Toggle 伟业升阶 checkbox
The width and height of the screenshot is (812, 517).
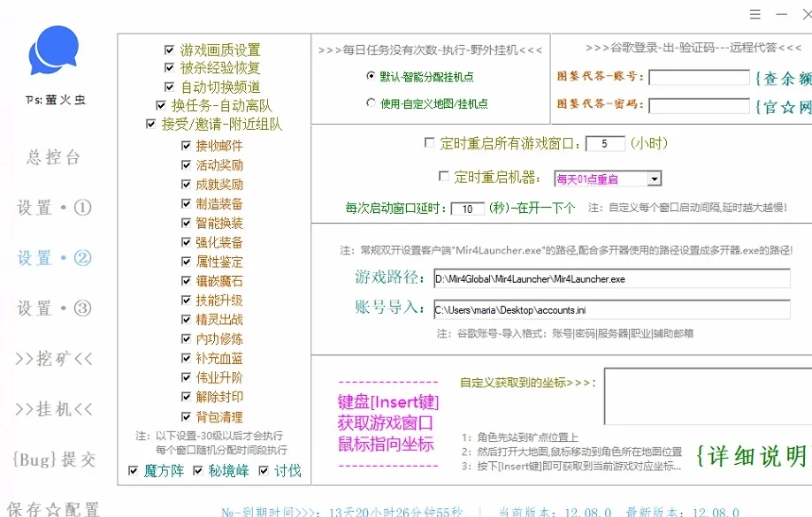pyautogui.click(x=187, y=377)
